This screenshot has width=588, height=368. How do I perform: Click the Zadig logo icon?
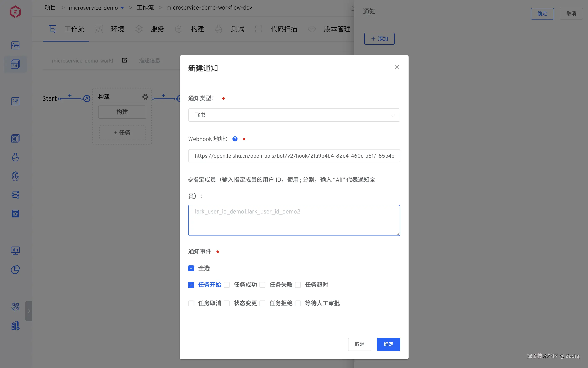pos(15,11)
